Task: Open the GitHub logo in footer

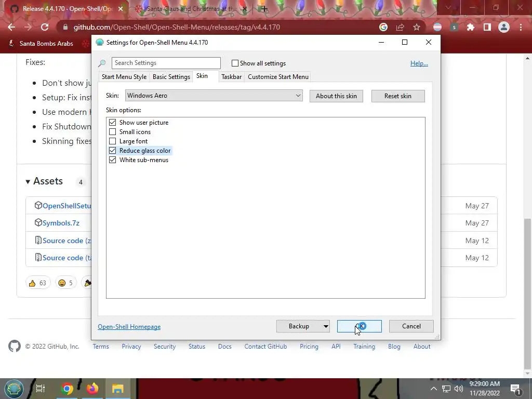Action: [x=14, y=346]
